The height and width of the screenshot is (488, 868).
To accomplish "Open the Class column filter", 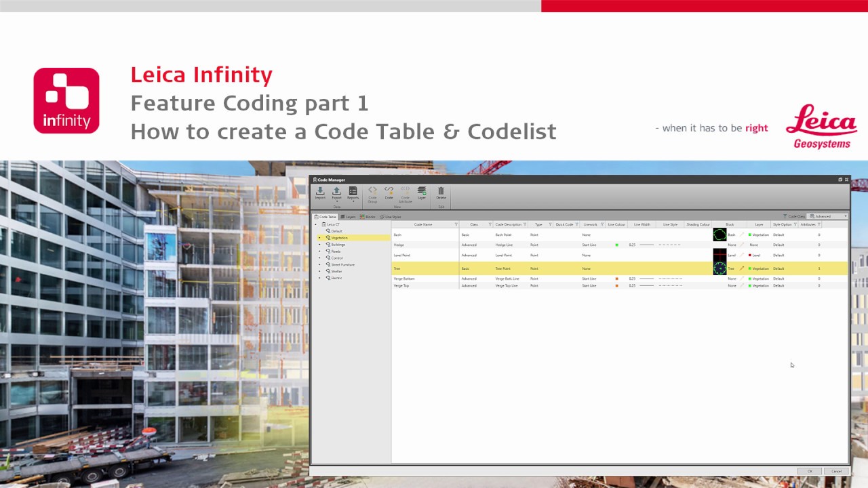I will click(x=490, y=224).
